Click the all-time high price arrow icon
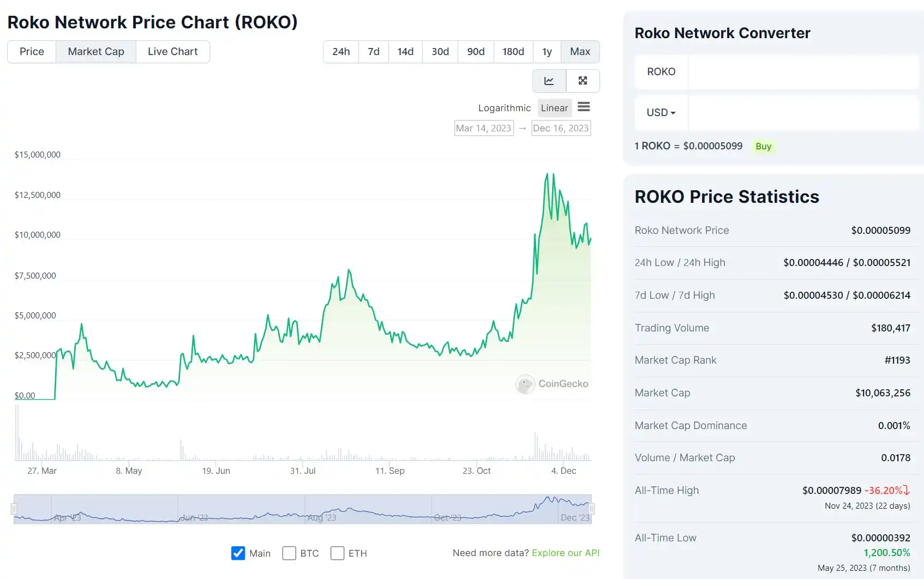 tap(907, 490)
